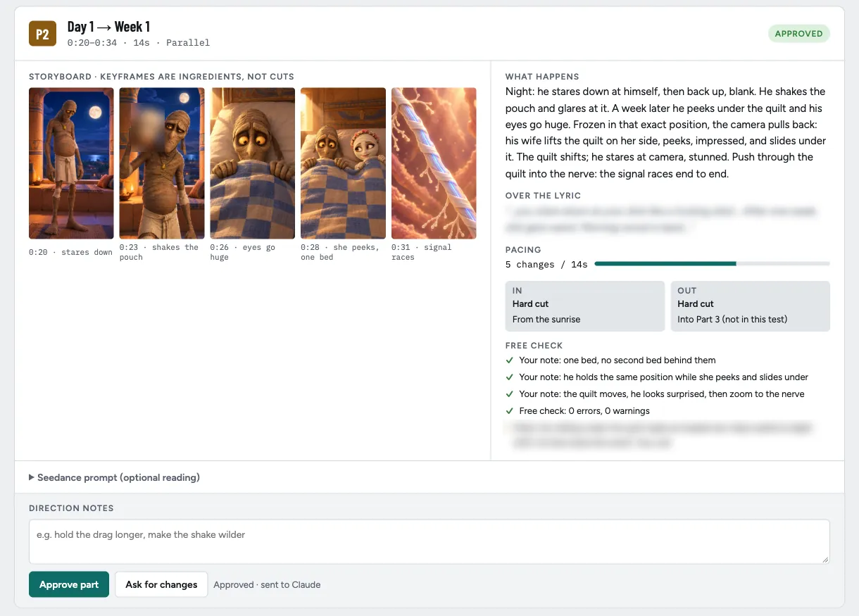Click the brown P2 part badge
This screenshot has height=616, width=859.
(x=42, y=34)
